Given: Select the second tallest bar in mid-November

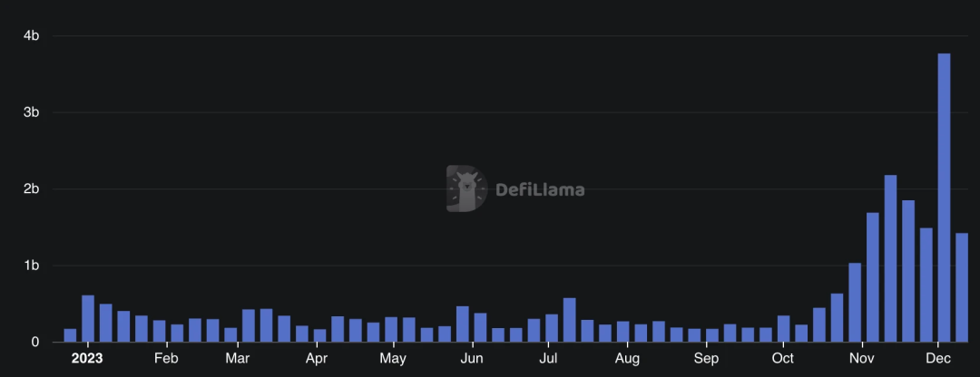Looking at the screenshot, I should click(891, 258).
